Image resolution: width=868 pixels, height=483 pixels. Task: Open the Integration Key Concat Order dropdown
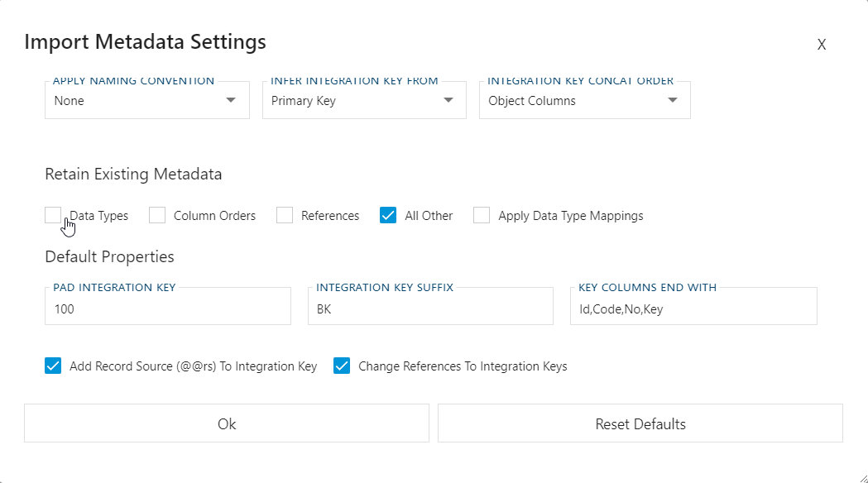[x=584, y=99]
